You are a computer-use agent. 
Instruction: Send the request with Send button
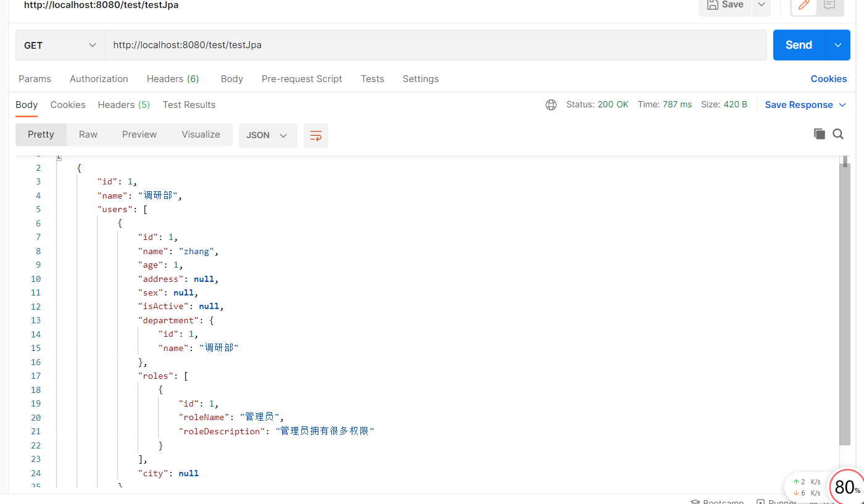[x=799, y=45]
